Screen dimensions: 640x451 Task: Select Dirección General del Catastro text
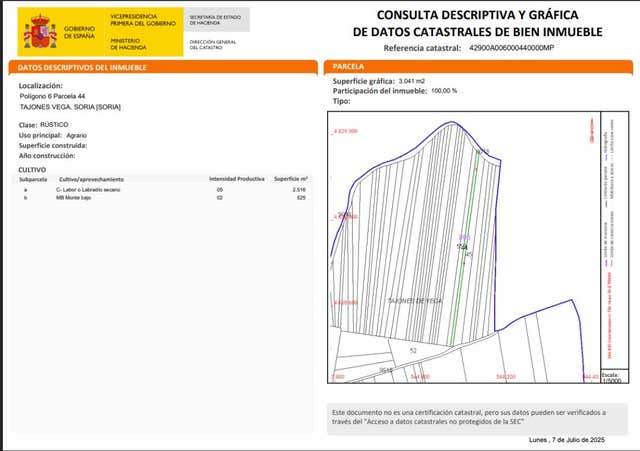213,43
